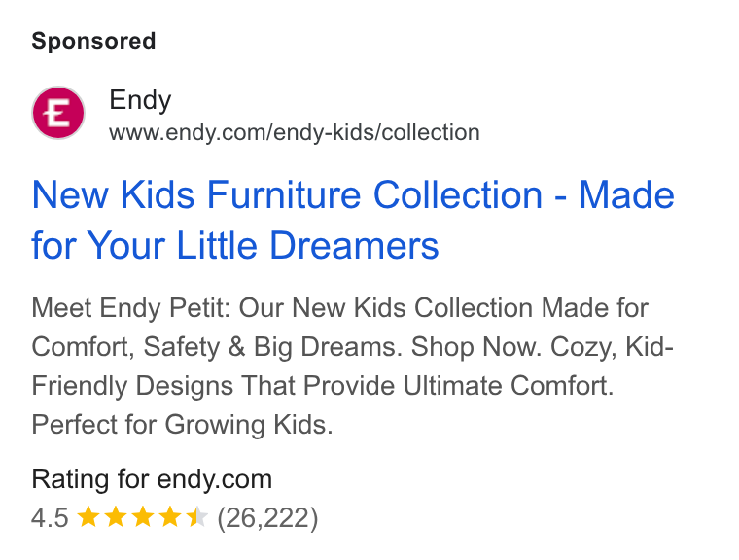Click the first gold rating star

88,516
